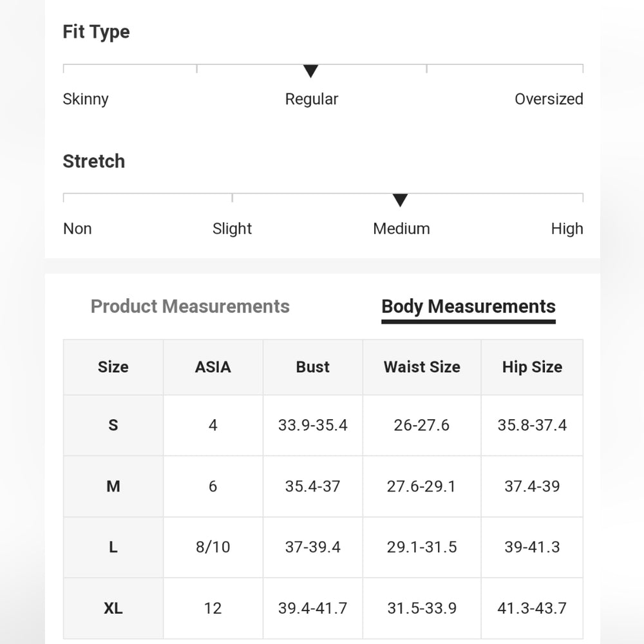Screen dimensions: 644x644
Task: Click the Fit Type slider track
Action: [x=323, y=68]
